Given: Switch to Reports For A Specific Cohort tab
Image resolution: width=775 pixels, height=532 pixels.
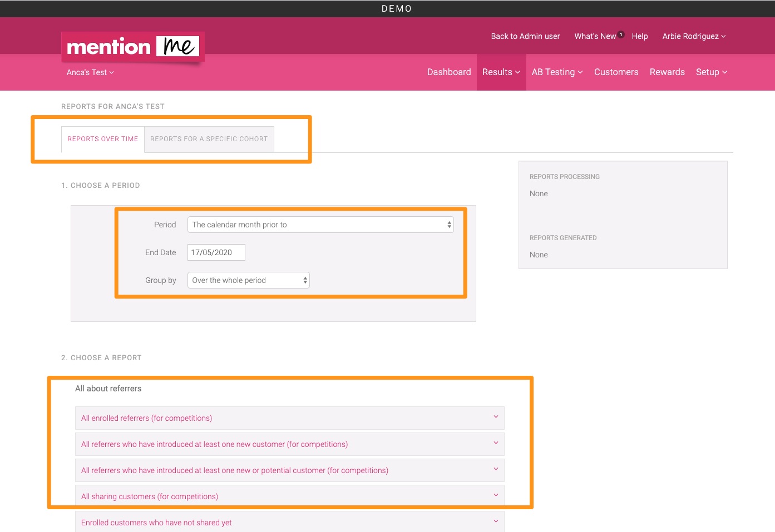Looking at the screenshot, I should (209, 138).
